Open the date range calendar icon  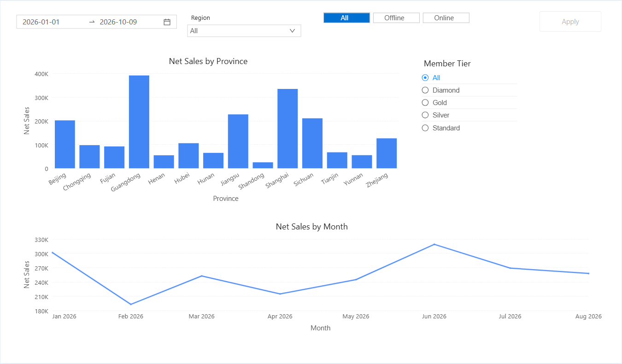[167, 22]
